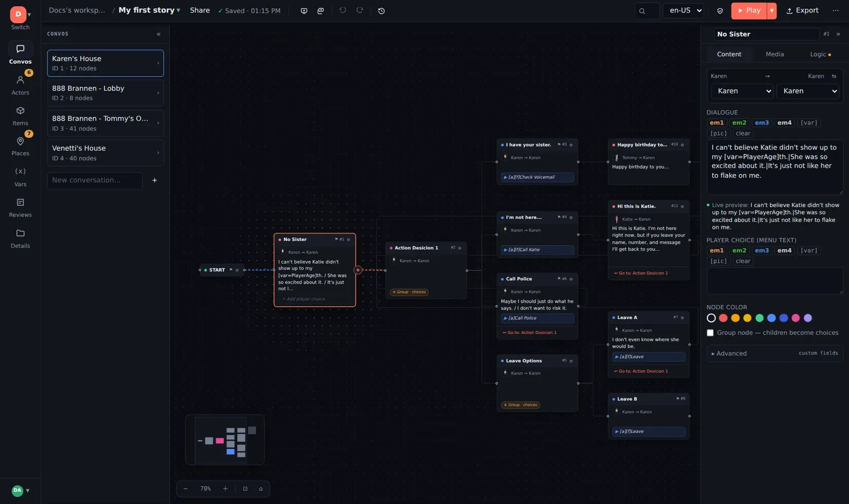Click the Player Choice menu text box
This screenshot has width=849, height=504.
775,281
